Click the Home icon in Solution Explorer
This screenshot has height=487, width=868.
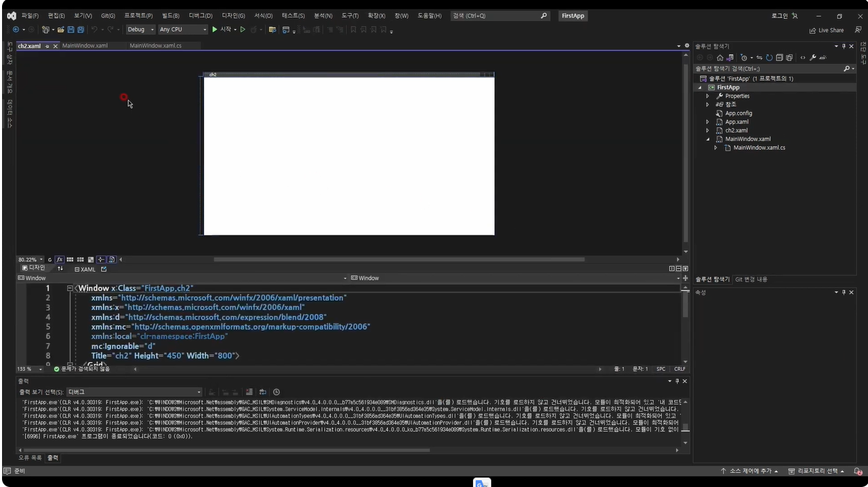point(720,58)
